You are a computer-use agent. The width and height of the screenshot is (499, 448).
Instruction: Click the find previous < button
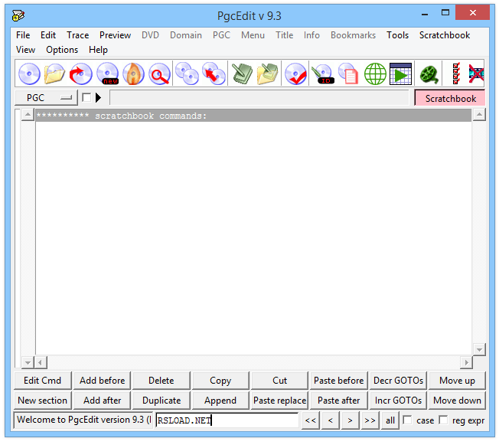pyautogui.click(x=331, y=420)
